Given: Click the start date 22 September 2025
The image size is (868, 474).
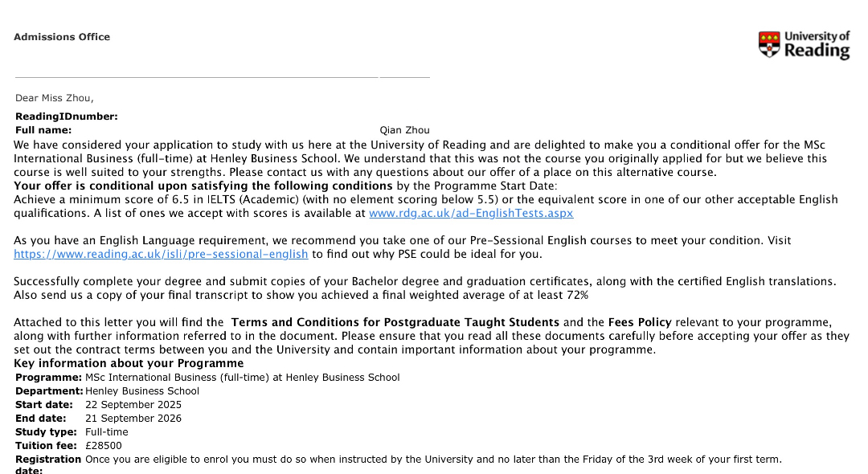Looking at the screenshot, I should 133,405.
